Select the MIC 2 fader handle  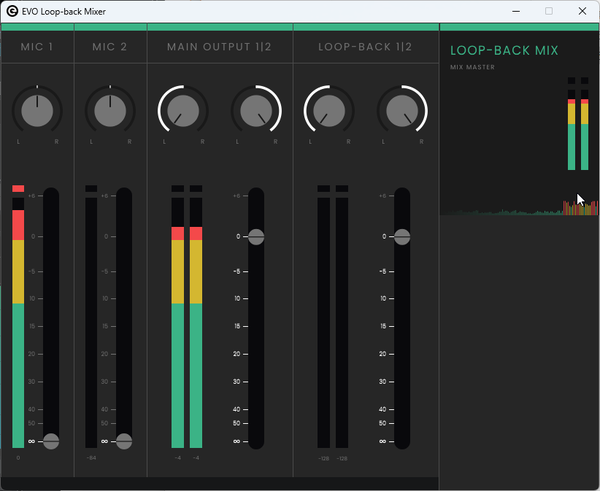(124, 441)
